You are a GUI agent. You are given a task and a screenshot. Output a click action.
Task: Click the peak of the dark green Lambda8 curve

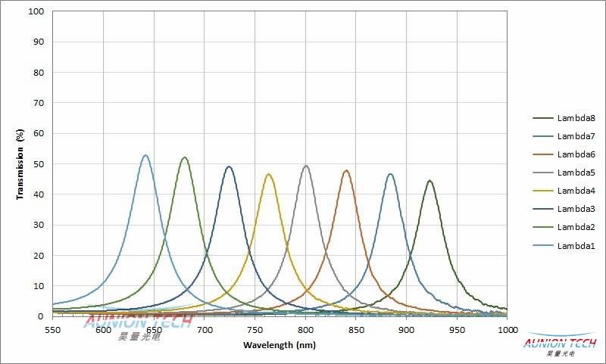tap(430, 181)
